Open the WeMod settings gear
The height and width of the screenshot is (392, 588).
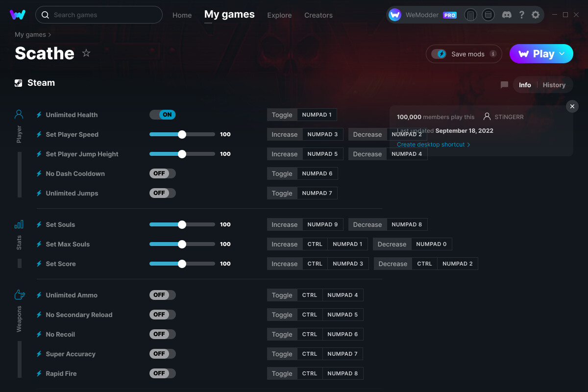click(536, 15)
